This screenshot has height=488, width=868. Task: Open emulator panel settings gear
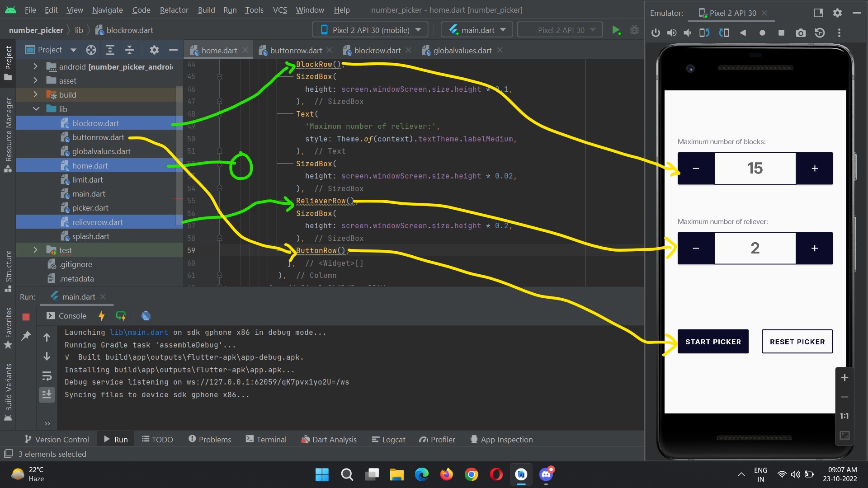click(837, 13)
